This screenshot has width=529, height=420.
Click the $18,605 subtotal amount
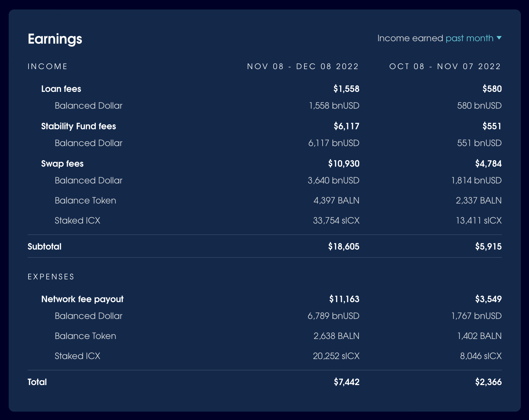[343, 247]
